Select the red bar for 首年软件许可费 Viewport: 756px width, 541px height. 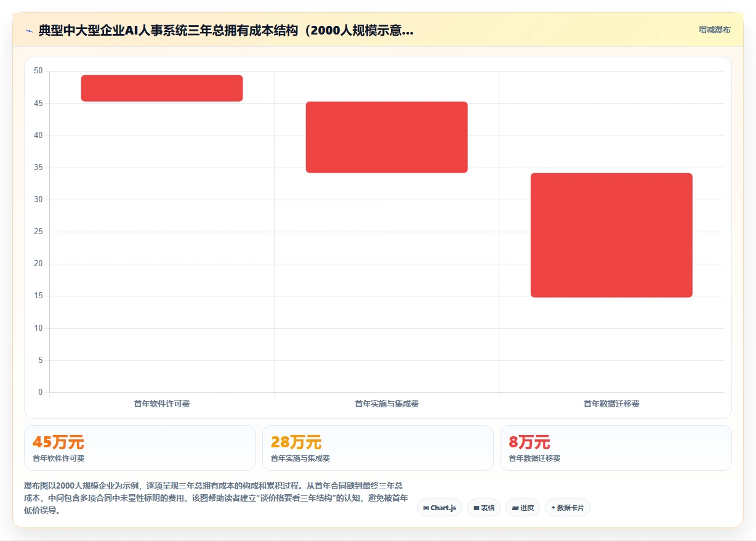tap(162, 88)
